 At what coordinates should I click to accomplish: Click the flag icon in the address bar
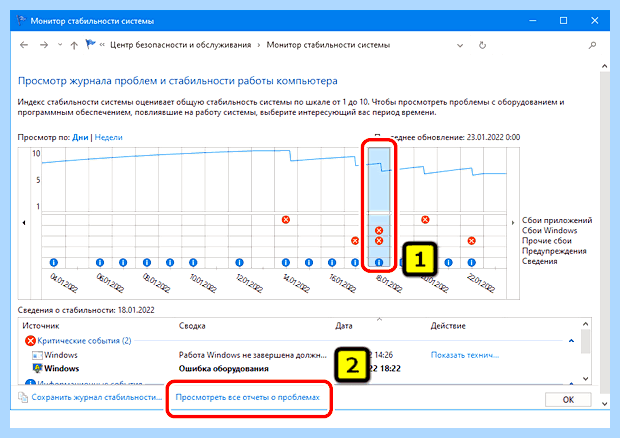click(91, 44)
